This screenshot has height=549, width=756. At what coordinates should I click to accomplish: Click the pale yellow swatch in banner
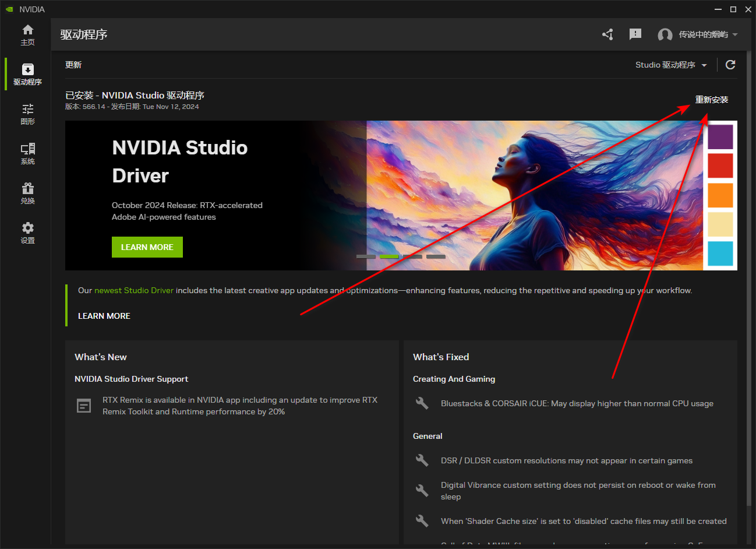720,224
